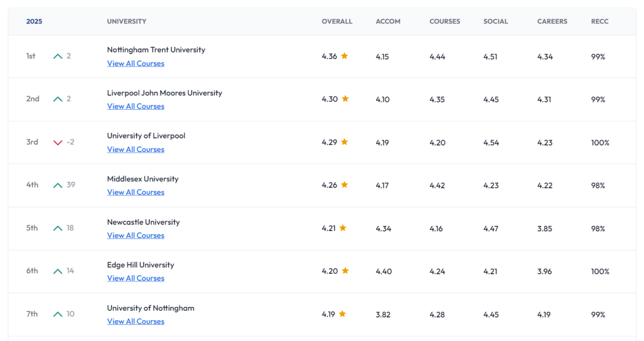Click the star beside University of Liverpool's 4.29
The height and width of the screenshot is (341, 644).
coord(345,142)
